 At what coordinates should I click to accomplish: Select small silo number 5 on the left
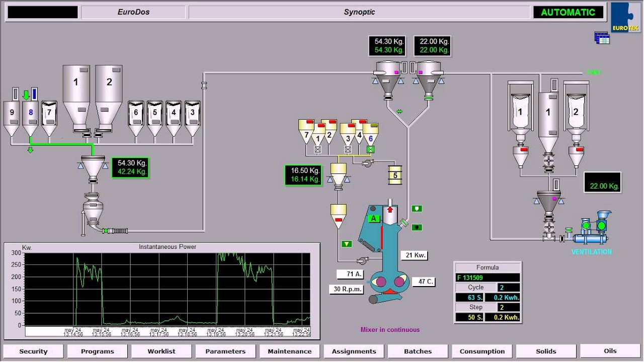pos(155,119)
